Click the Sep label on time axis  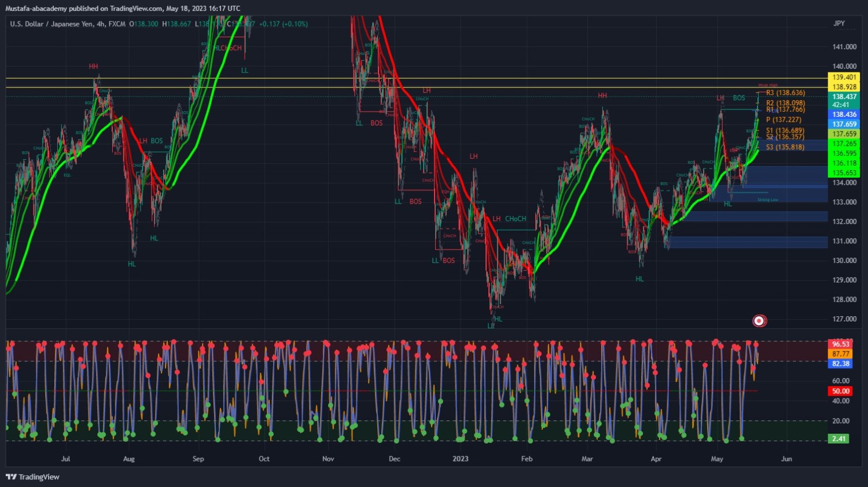(x=198, y=459)
